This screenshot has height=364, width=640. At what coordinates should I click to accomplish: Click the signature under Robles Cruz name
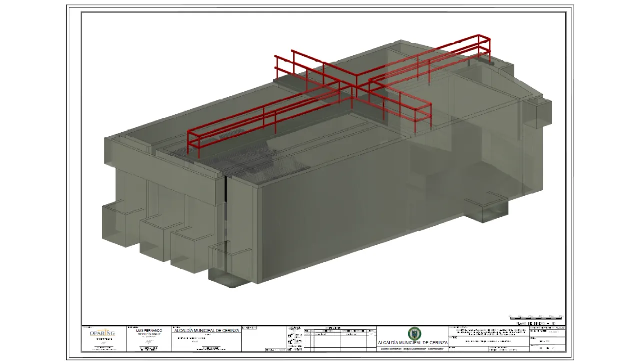tap(148, 340)
